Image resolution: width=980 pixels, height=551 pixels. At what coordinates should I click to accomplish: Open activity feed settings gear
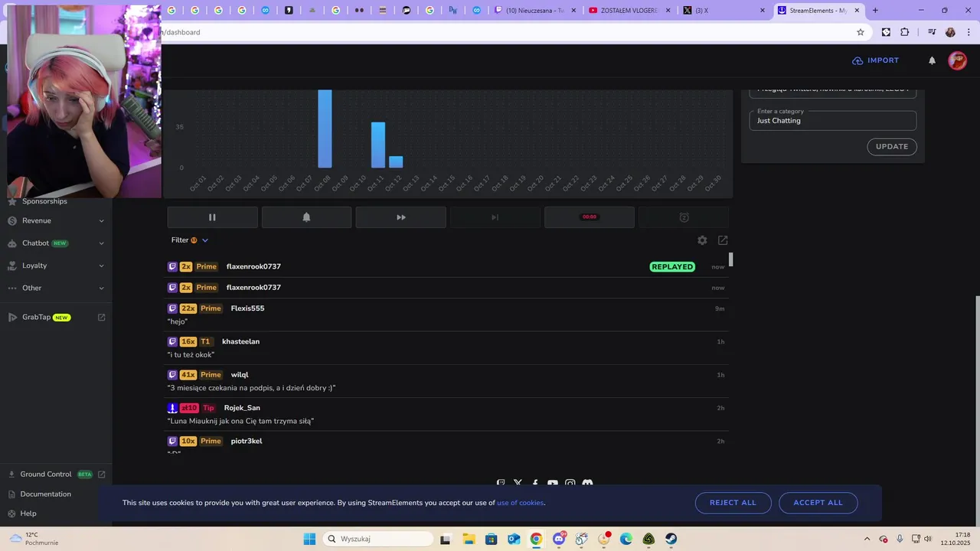click(702, 240)
